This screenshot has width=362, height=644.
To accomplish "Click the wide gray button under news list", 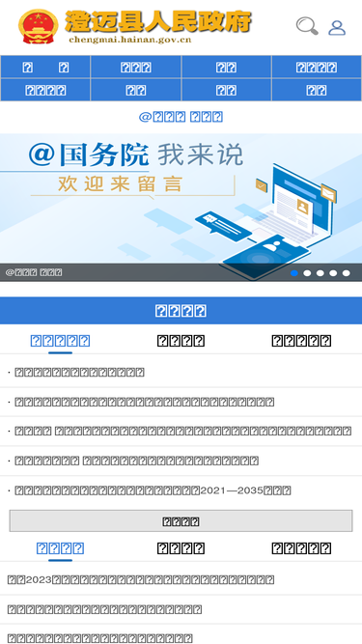I will [181, 521].
